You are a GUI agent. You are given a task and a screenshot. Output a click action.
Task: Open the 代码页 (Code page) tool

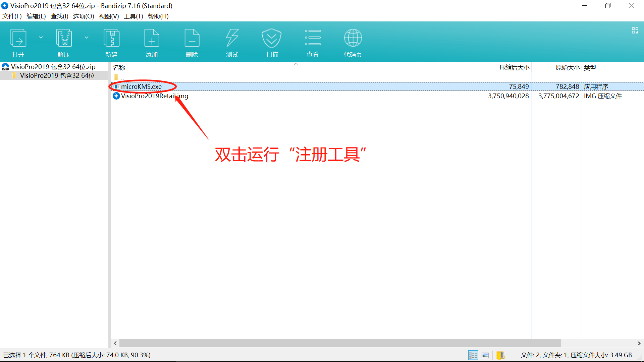point(353,38)
